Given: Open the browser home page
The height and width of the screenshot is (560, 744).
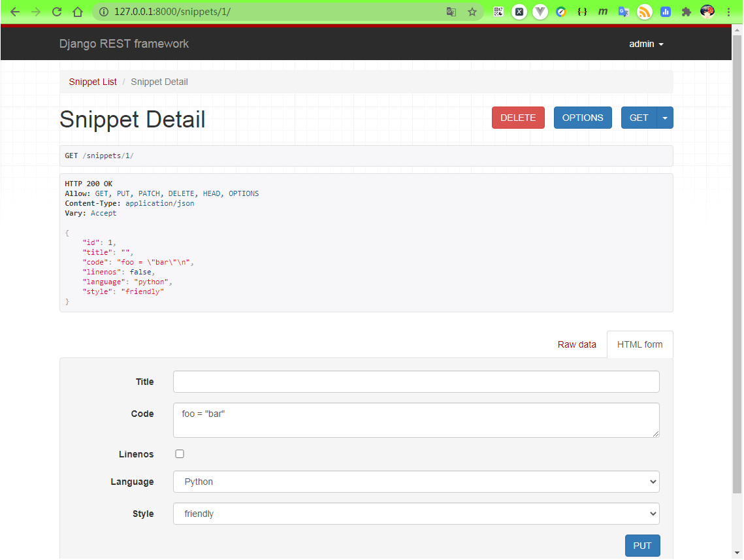Looking at the screenshot, I should (78, 12).
